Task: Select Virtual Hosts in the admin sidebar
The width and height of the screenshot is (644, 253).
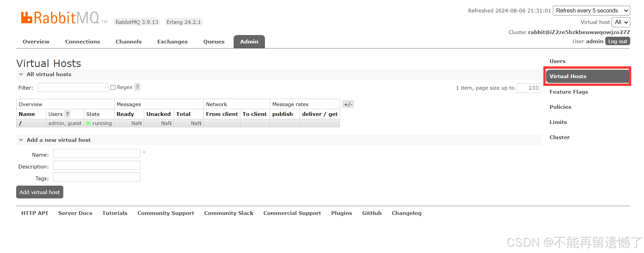Action: pyautogui.click(x=587, y=76)
